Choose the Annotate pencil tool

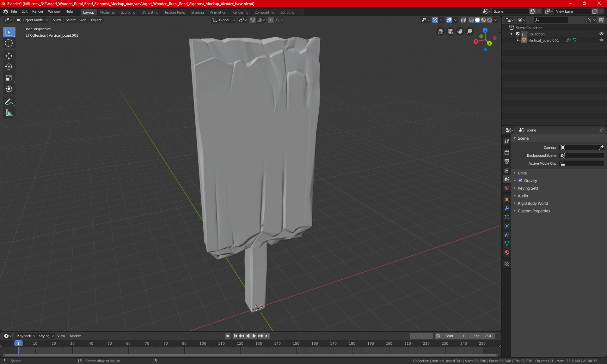click(9, 102)
